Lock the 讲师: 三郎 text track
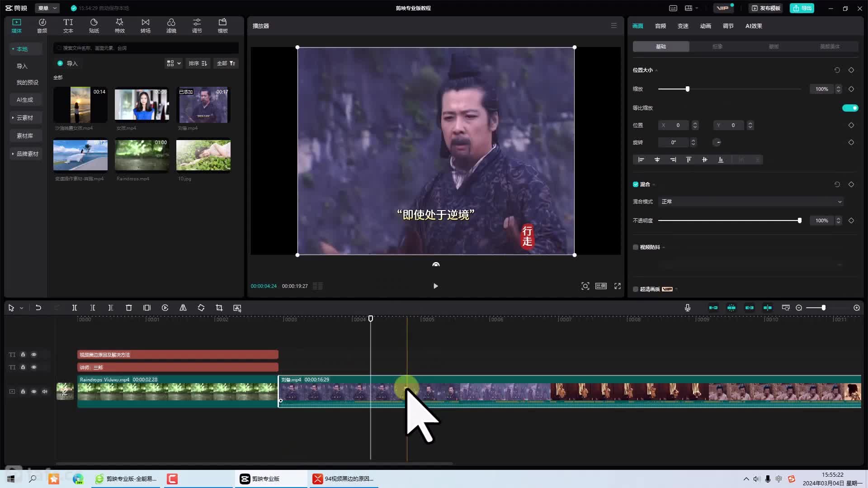 pos(23,367)
